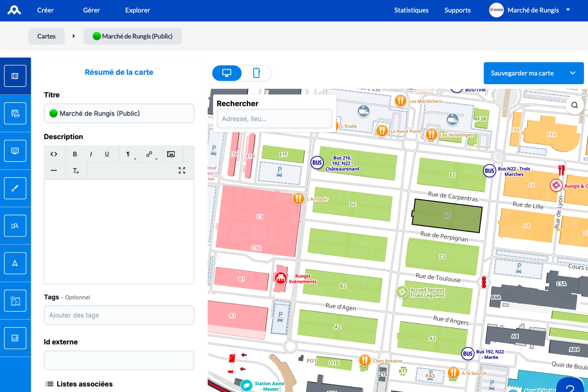588x392 pixels.
Task: Clear text formatting in editor
Action: [x=76, y=171]
